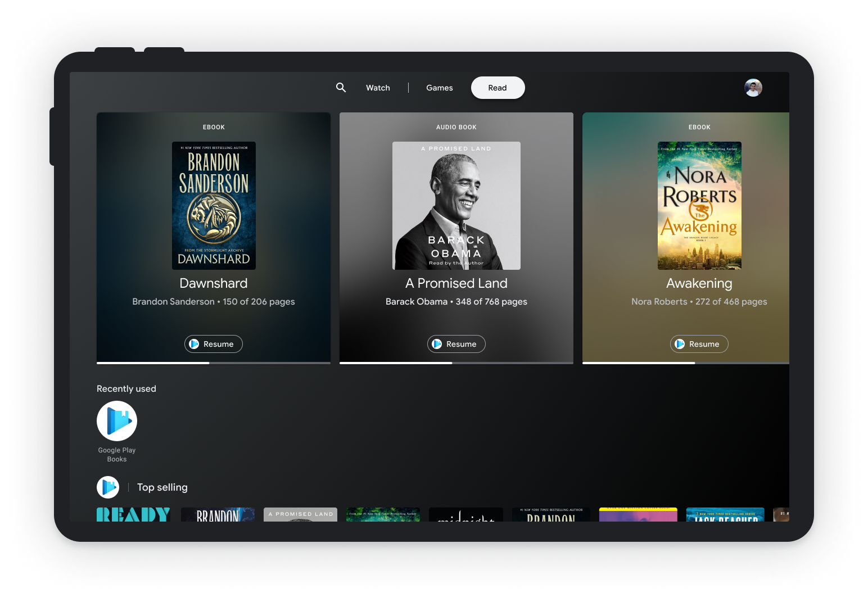Click Dawnshard reading progress bar
This screenshot has width=868, height=598.
click(x=214, y=363)
